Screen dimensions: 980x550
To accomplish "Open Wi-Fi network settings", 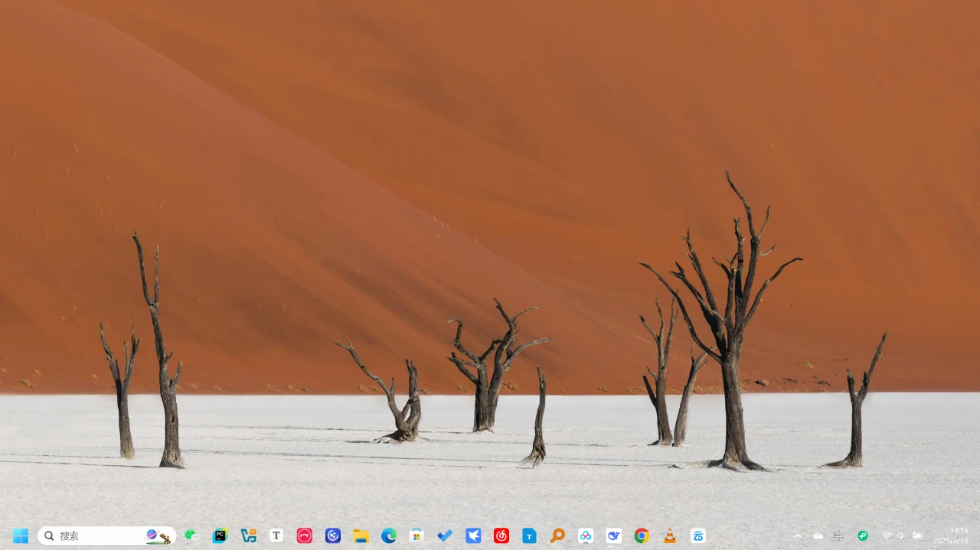I will 887,535.
